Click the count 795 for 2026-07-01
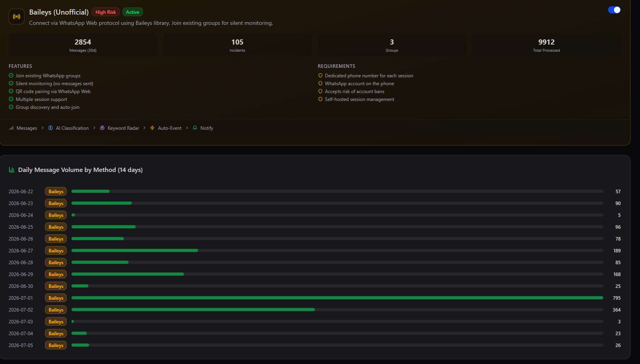This screenshot has width=640, height=364. pos(617,298)
